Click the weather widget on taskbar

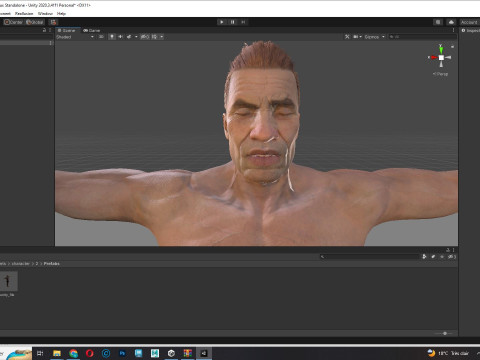(x=448, y=353)
